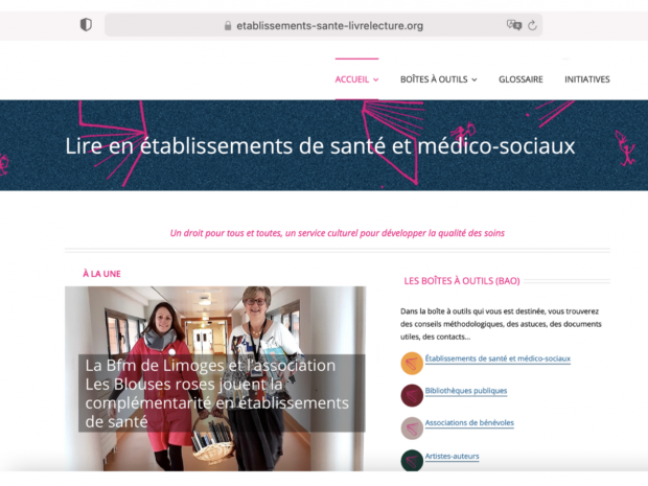Expand the Accueil menu chevron
This screenshot has width=648, height=486.
tap(376, 80)
